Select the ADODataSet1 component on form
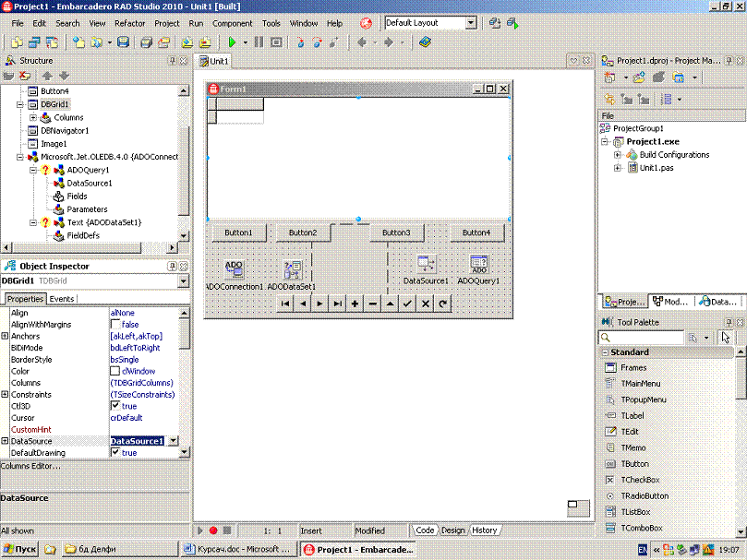 [293, 269]
